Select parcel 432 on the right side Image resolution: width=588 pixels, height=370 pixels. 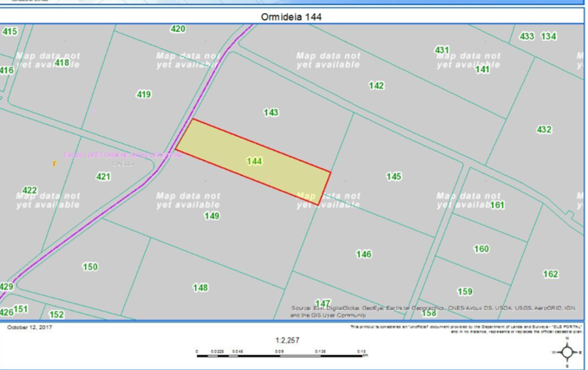544,130
